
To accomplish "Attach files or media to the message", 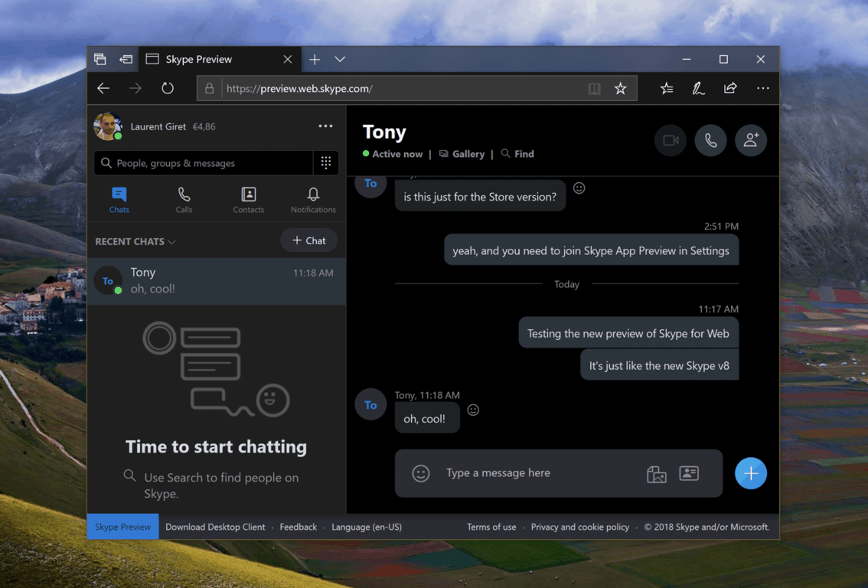I will click(657, 474).
